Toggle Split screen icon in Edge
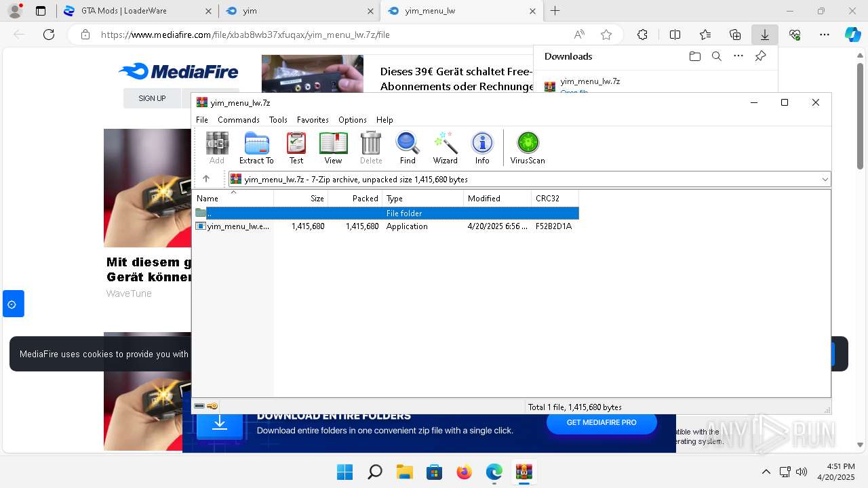This screenshot has width=868, height=488. [675, 35]
